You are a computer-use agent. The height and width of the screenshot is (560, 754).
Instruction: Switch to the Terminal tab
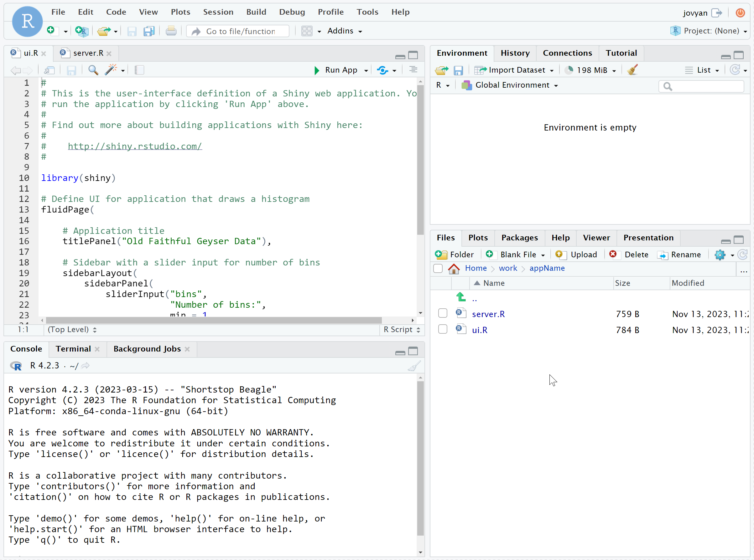(x=73, y=349)
